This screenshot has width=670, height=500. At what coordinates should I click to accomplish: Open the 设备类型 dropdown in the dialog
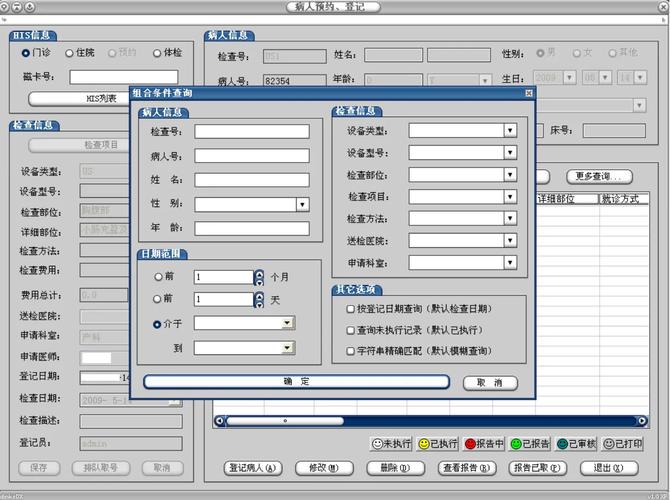(x=510, y=130)
